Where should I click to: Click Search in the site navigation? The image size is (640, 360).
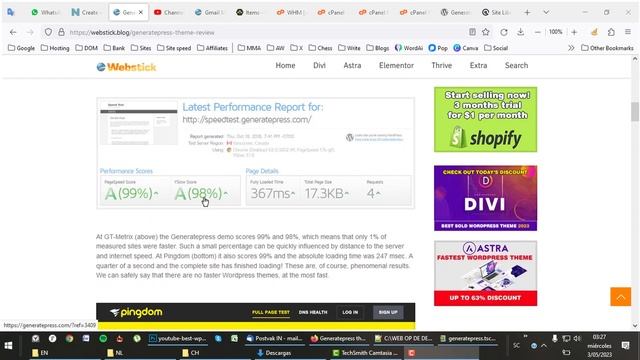pyautogui.click(x=516, y=65)
